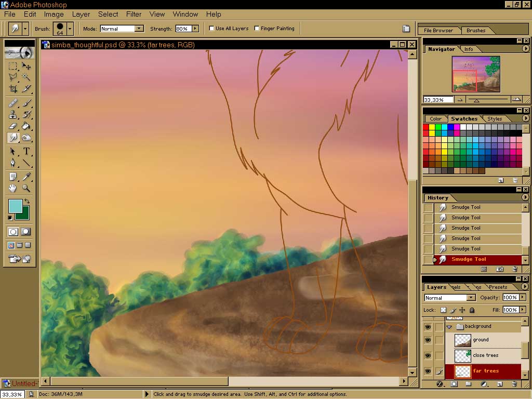This screenshot has height=399, width=532.
Task: Pick the Eraser tool in toolbox
Action: 14,126
